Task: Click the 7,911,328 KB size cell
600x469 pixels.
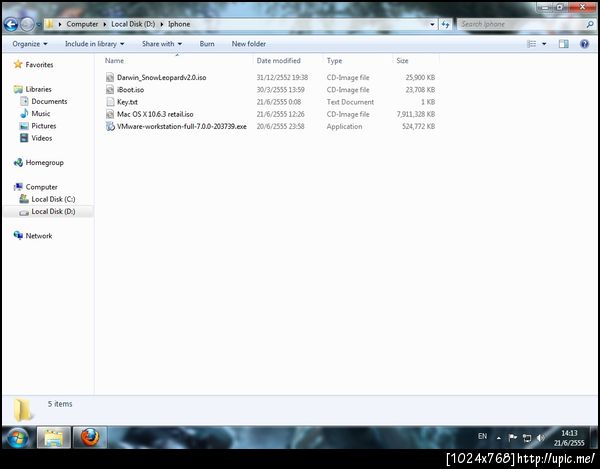Action: tap(416, 114)
